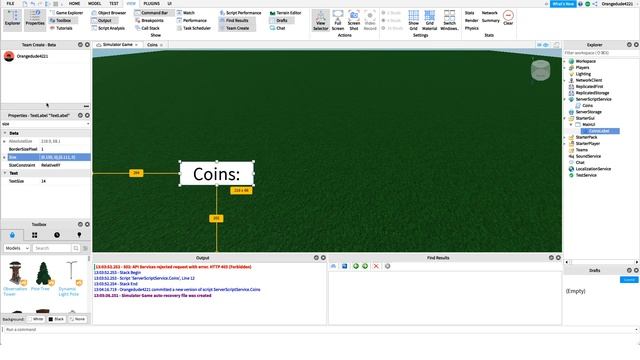Image resolution: width=640 pixels, height=360 pixels.
Task: Open the Object Browser
Action: point(109,13)
